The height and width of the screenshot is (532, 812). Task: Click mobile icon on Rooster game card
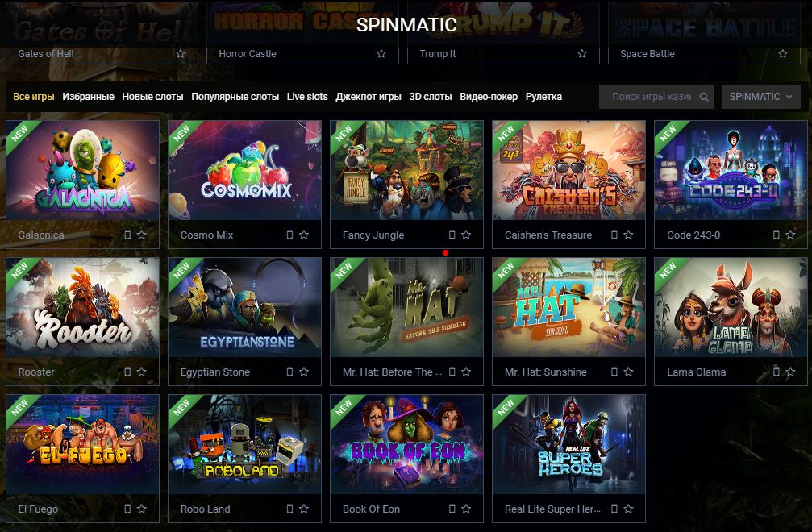127,372
